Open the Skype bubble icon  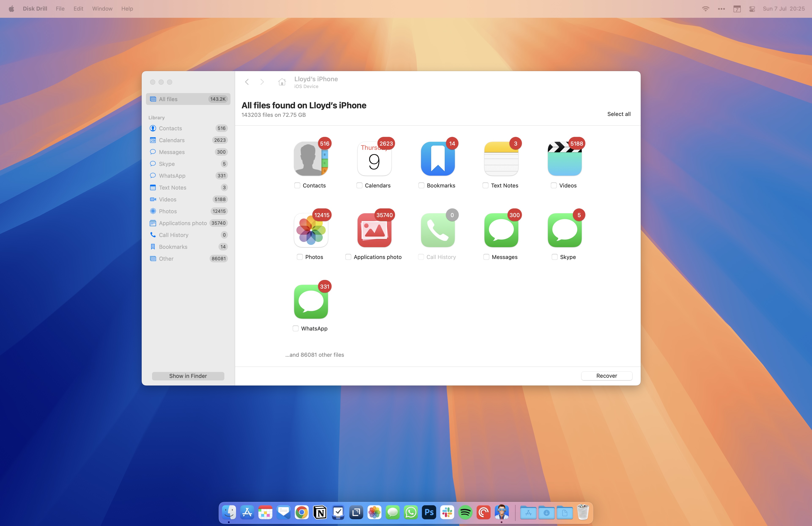565,230
